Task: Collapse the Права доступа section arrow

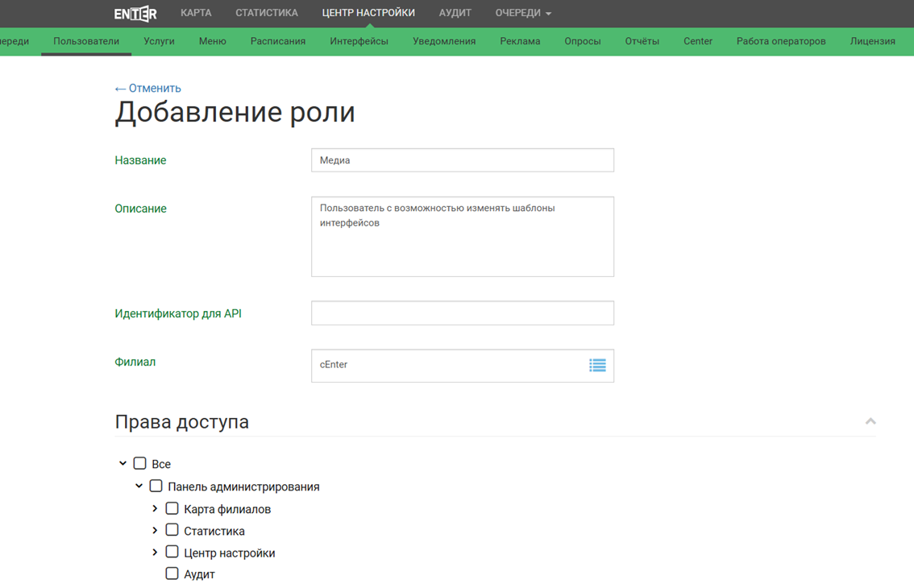Action: (870, 421)
